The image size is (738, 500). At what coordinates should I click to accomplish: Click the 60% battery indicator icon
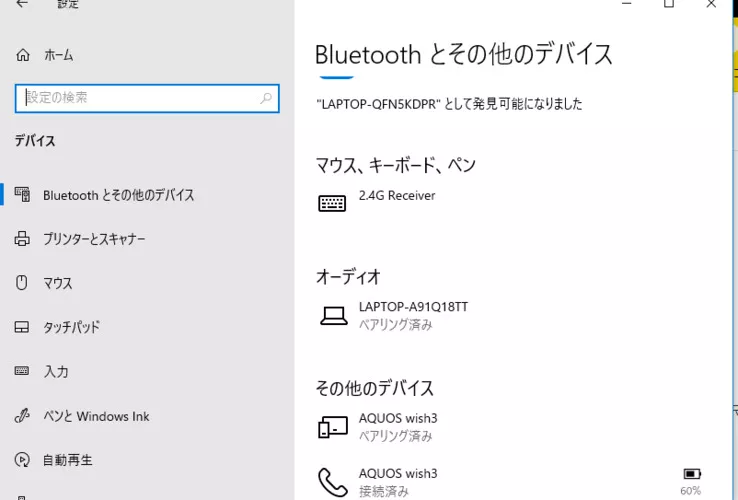point(692,474)
